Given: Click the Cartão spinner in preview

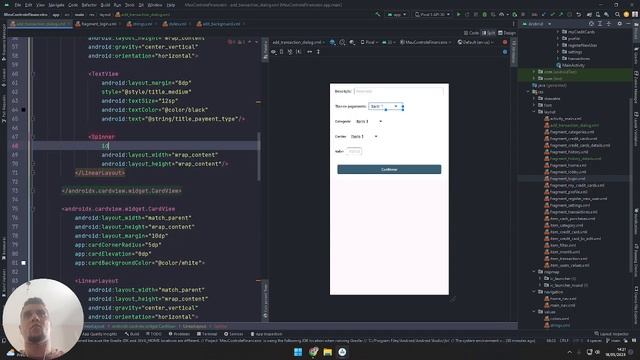Looking at the screenshot, I should click(x=364, y=136).
